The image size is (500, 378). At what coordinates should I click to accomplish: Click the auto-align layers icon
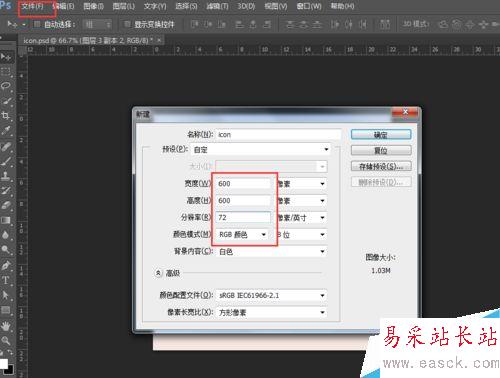[x=385, y=24]
